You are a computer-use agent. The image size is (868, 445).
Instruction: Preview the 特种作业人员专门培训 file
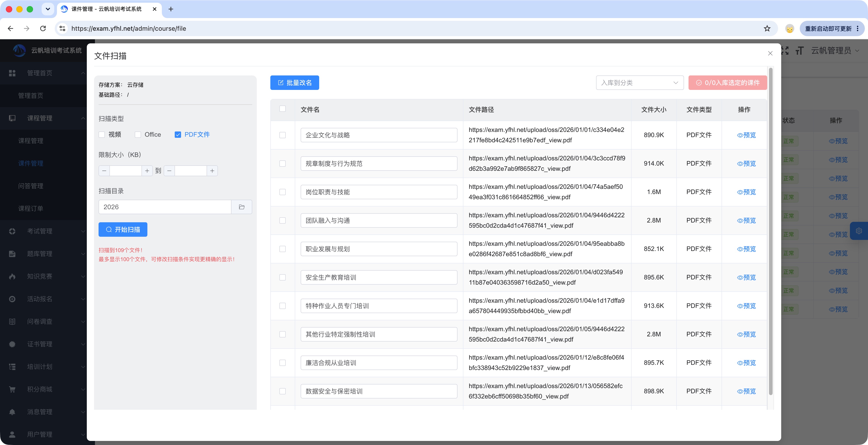[746, 306]
